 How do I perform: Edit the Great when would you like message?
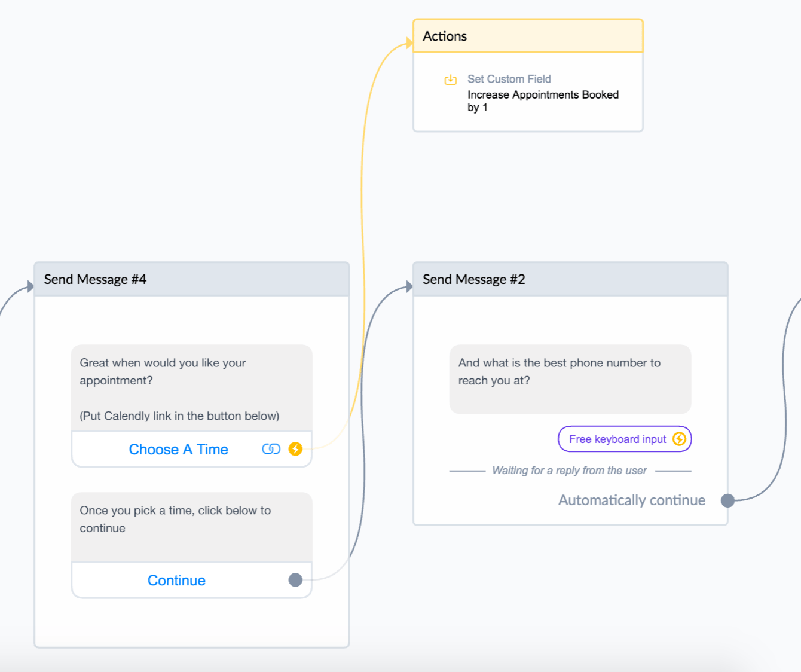192,388
